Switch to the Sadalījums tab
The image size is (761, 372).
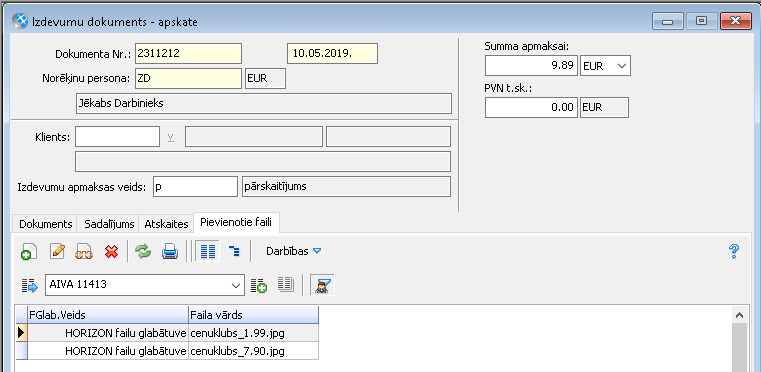[109, 224]
